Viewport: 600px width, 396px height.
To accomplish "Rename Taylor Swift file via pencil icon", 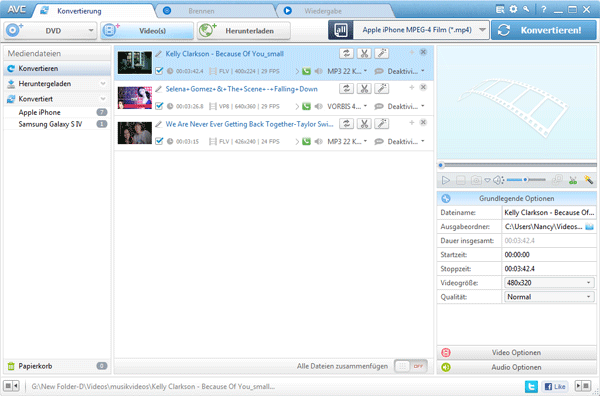I will (x=158, y=124).
